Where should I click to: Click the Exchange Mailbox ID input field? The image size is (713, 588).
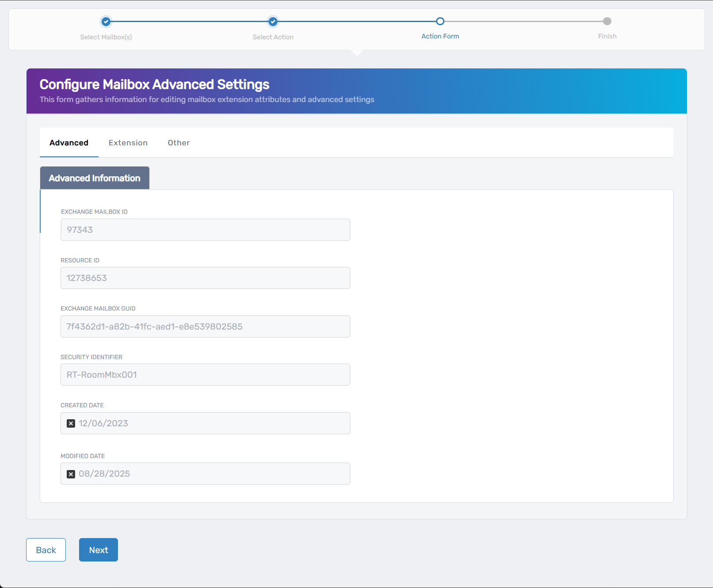205,230
